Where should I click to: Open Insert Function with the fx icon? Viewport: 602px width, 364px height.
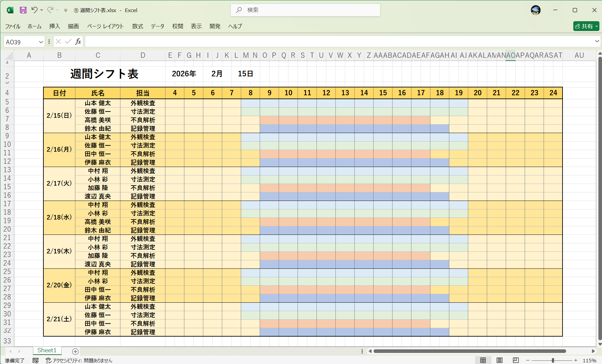pos(78,41)
